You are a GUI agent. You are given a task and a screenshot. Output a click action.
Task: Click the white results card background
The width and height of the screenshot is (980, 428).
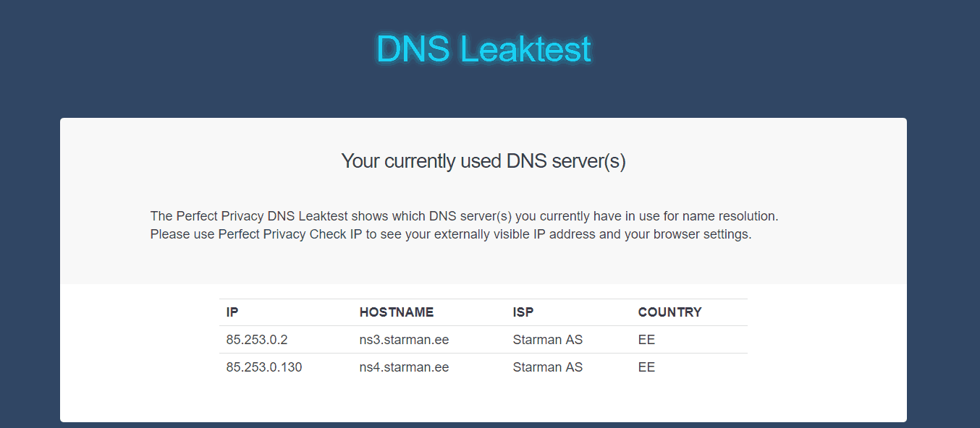click(818, 398)
